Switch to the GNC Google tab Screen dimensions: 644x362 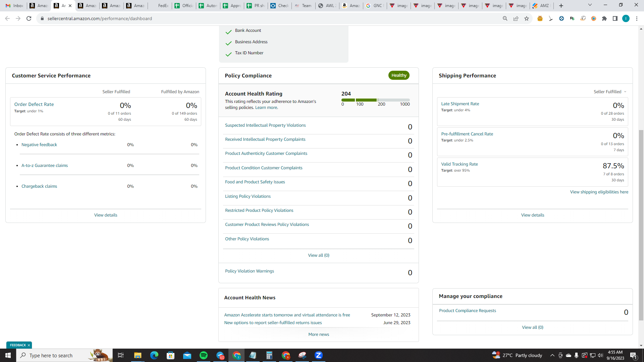374,6
